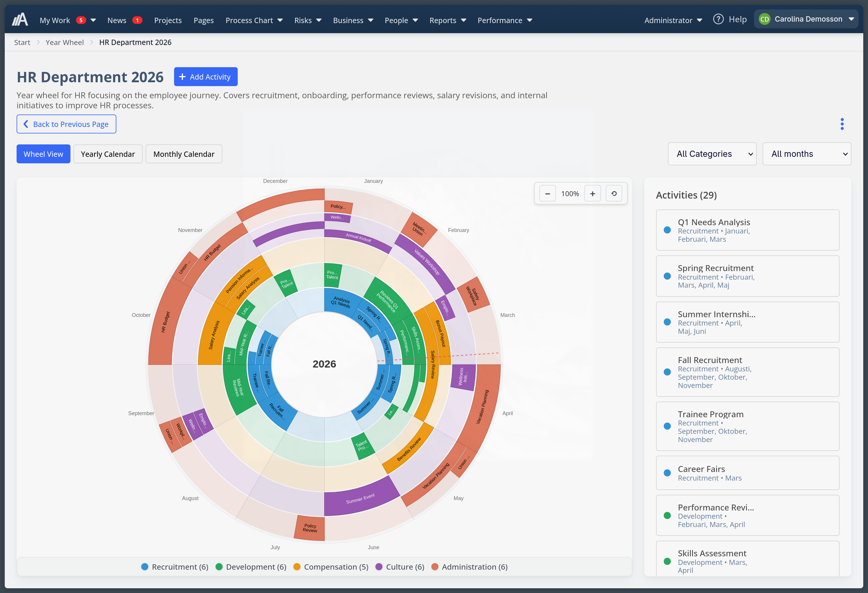Screen dimensions: 868x593
Task: Toggle the Development (6) legend category
Action: point(251,566)
